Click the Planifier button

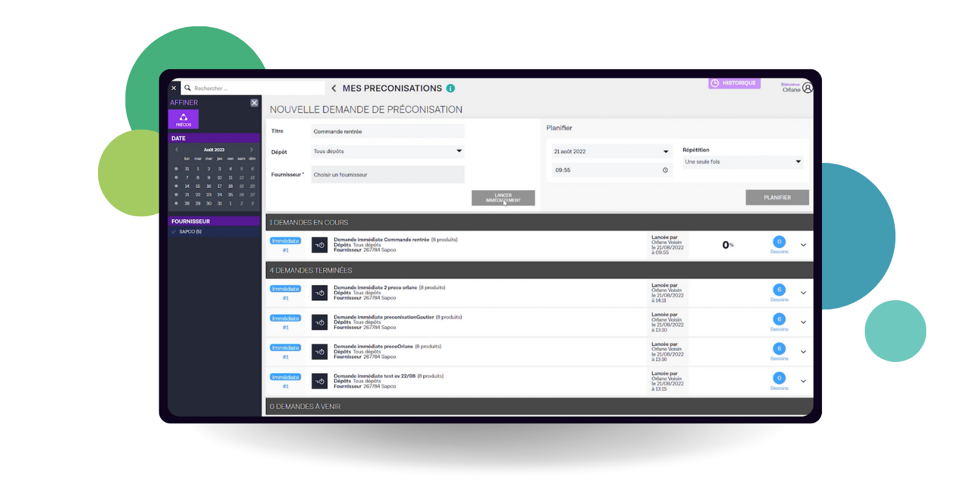click(777, 197)
